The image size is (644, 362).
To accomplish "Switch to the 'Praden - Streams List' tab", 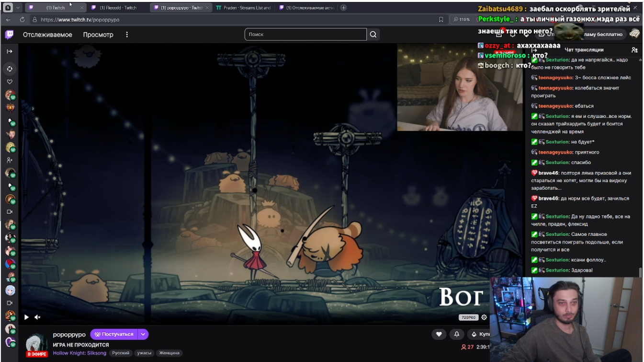I will click(x=243, y=8).
